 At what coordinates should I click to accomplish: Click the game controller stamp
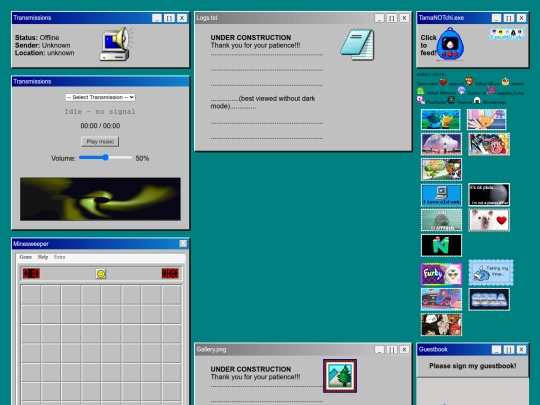442,300
